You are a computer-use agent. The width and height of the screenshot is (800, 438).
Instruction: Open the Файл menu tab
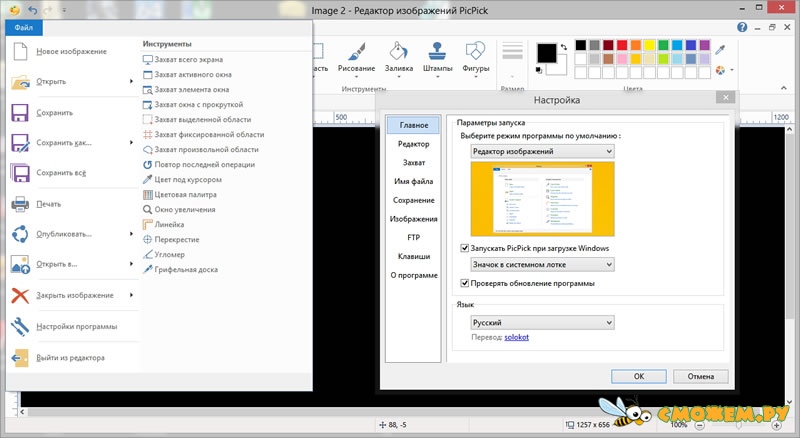[23, 28]
